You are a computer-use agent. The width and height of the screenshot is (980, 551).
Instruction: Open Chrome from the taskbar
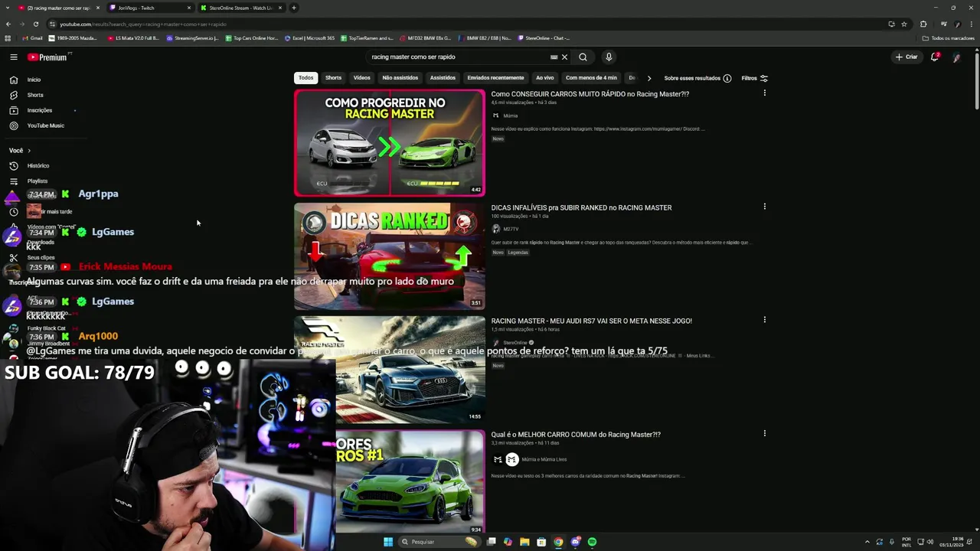[558, 542]
